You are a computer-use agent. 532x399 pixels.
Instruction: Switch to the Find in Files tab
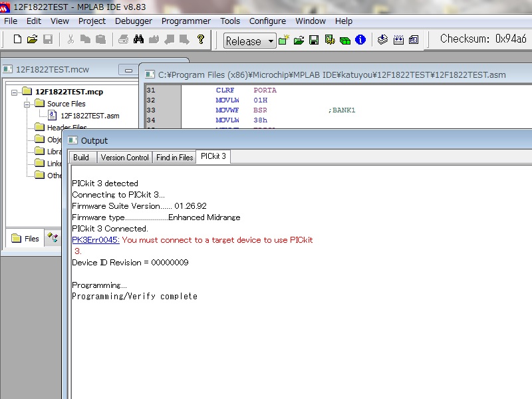[174, 158]
